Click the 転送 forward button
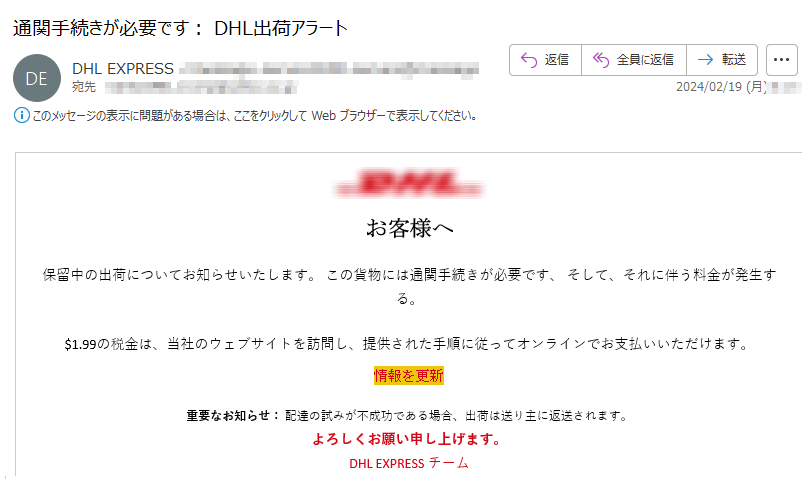 tap(722, 60)
